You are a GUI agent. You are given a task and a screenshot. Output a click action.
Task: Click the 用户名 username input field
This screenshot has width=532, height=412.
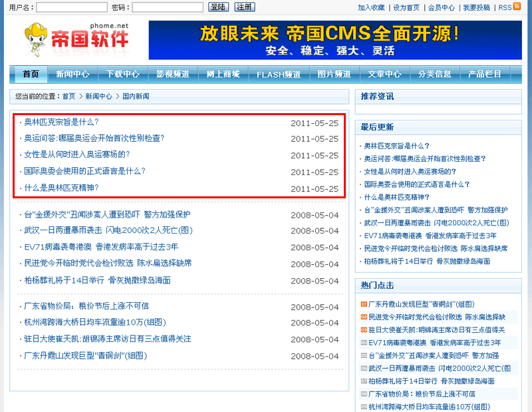pos(72,7)
